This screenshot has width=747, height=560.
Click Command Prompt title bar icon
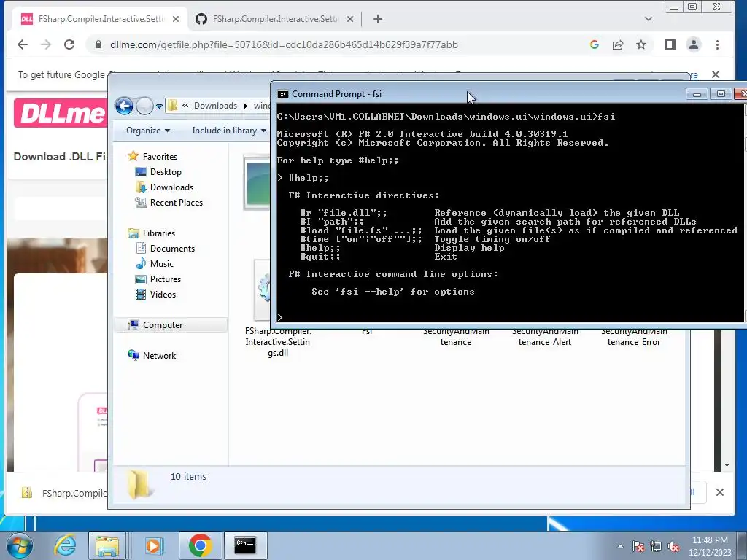pyautogui.click(x=283, y=94)
